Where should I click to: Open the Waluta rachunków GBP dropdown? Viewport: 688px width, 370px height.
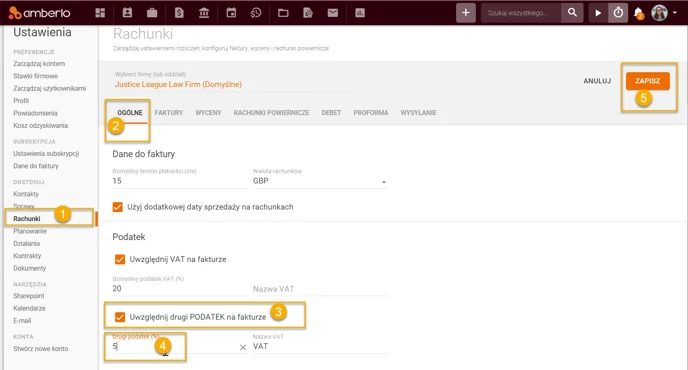320,181
